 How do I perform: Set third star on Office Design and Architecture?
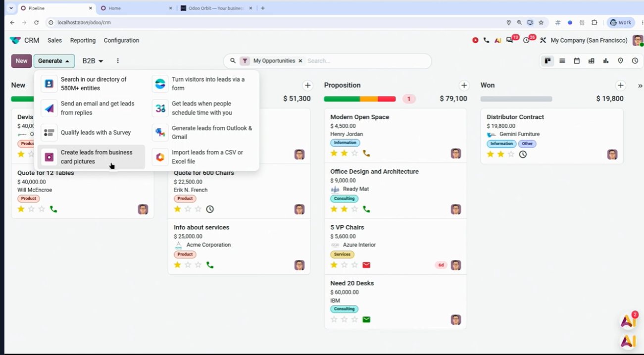(x=354, y=209)
